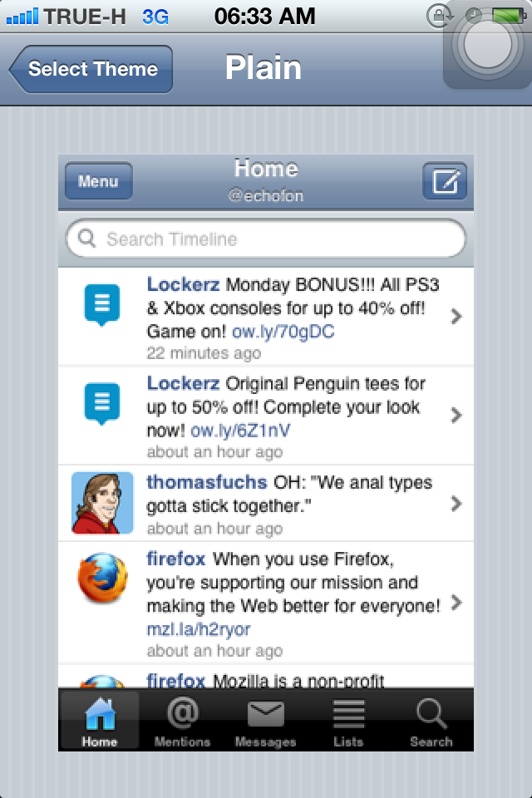Expand Firefox mission tweet chevron
The width and height of the screenshot is (532, 798).
[x=456, y=603]
